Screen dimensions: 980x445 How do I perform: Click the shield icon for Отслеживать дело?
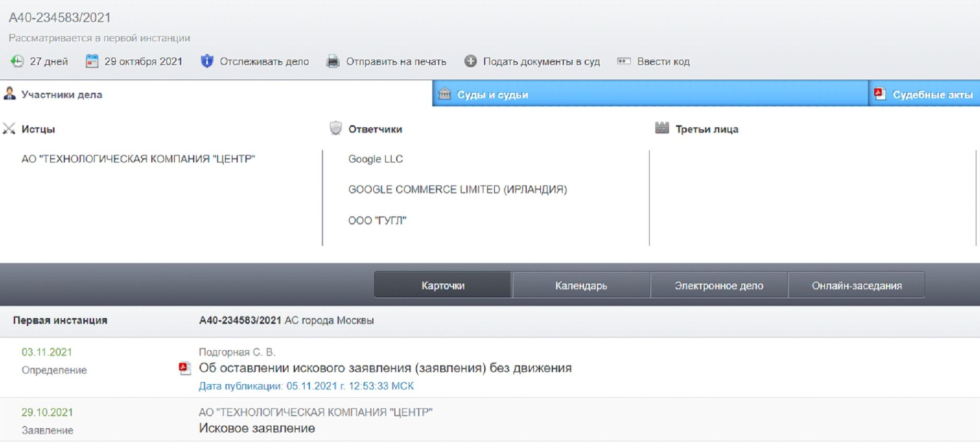point(207,61)
